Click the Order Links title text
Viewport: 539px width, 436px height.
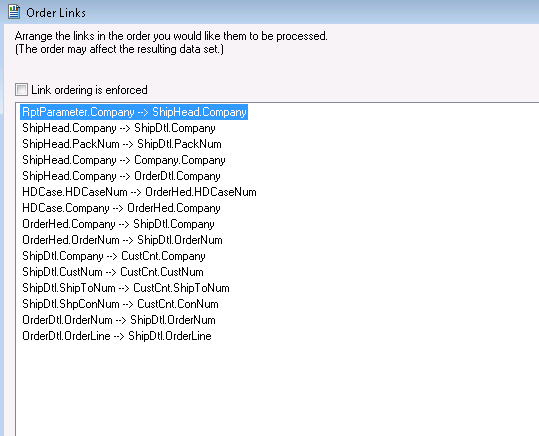(x=56, y=13)
